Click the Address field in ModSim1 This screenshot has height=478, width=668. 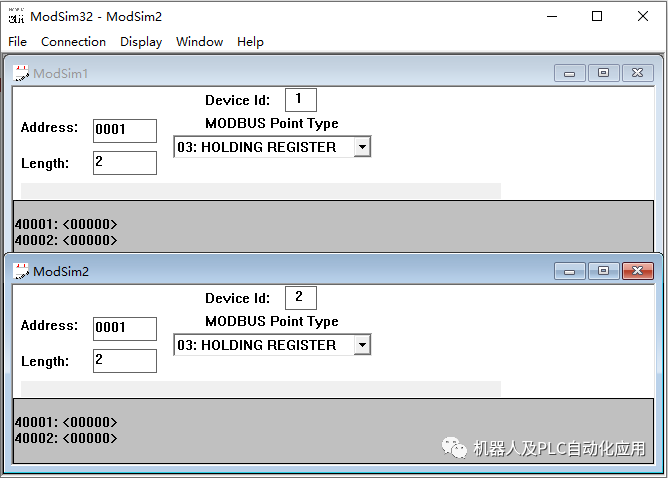(x=125, y=130)
